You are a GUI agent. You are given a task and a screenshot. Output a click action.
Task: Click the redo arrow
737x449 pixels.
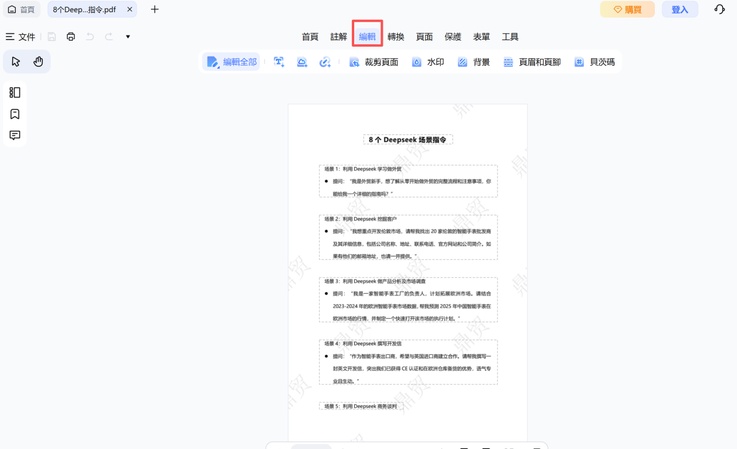coord(109,37)
